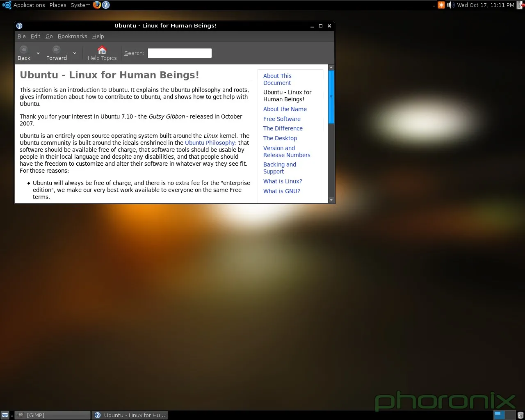Click the Show Desktop icon in bottom panel
The image size is (525, 420).
tap(5, 415)
